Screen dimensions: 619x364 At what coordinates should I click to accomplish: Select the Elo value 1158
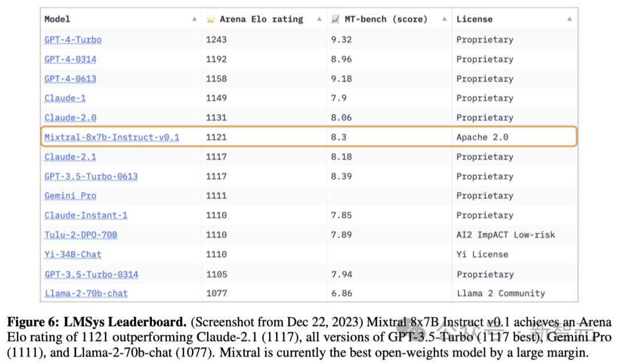pyautogui.click(x=216, y=79)
